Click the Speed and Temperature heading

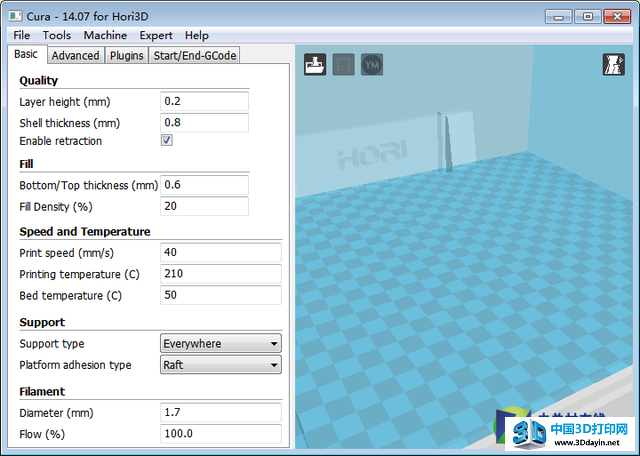85,231
